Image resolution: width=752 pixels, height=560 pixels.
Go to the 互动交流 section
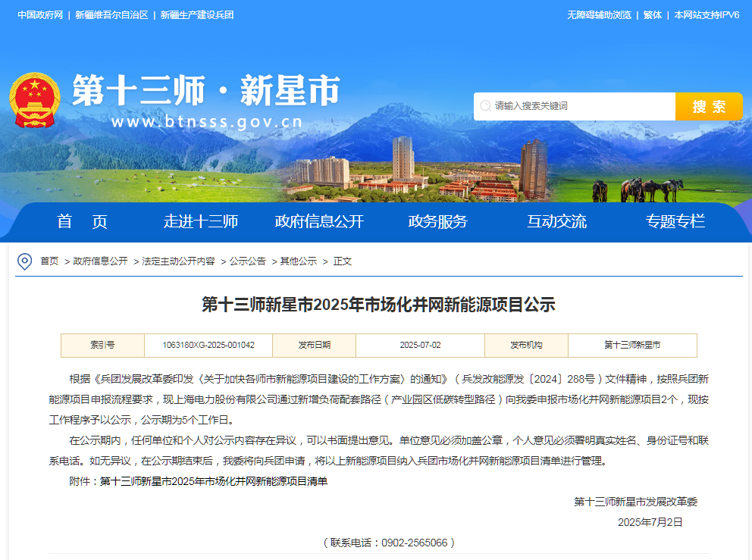[x=556, y=221]
